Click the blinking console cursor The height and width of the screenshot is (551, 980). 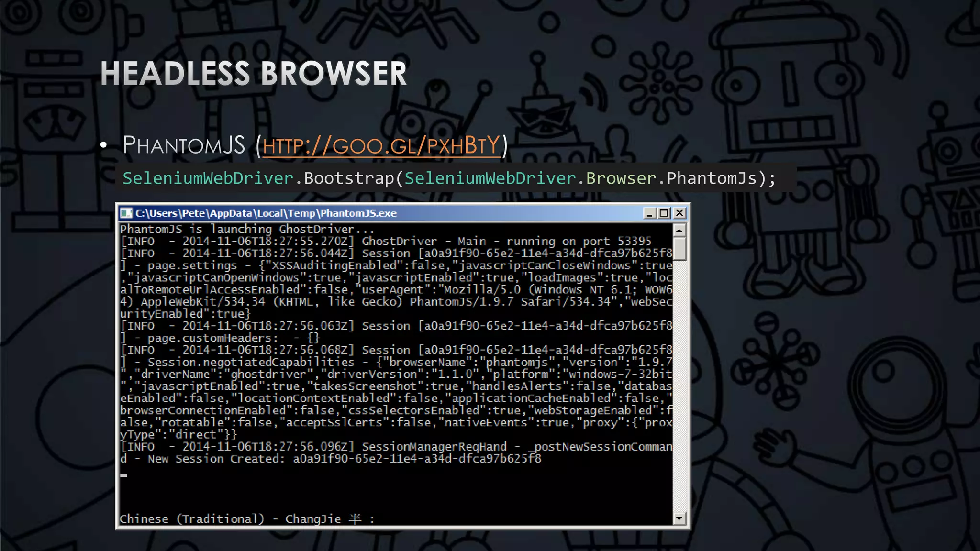click(x=124, y=475)
